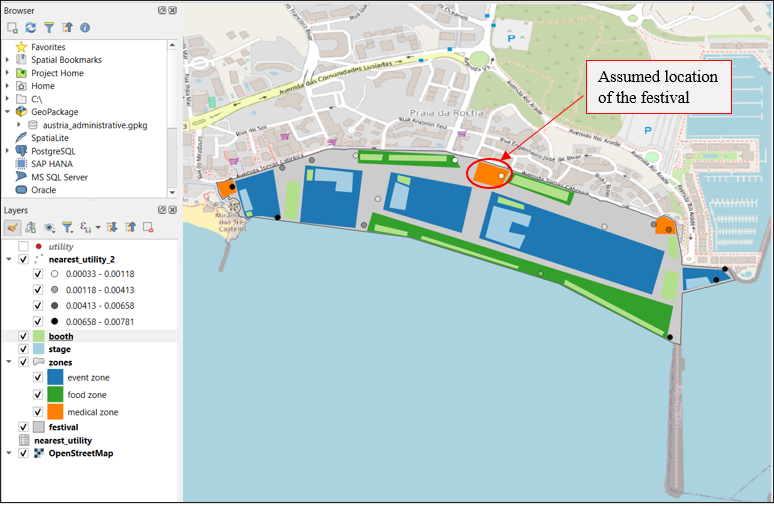
Task: Click the Add Selected Layers icon in Browser
Action: (12, 28)
